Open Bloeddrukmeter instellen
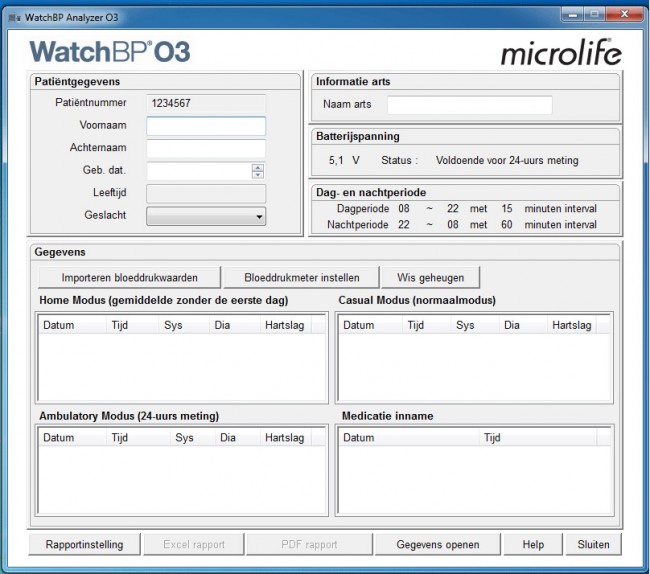This screenshot has height=574, width=650. pyautogui.click(x=301, y=277)
